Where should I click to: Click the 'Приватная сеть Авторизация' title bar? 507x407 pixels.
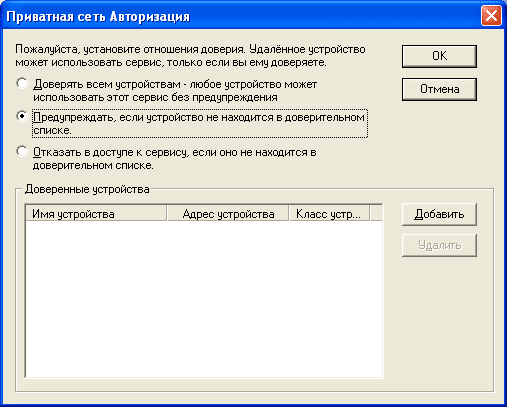pos(240,16)
